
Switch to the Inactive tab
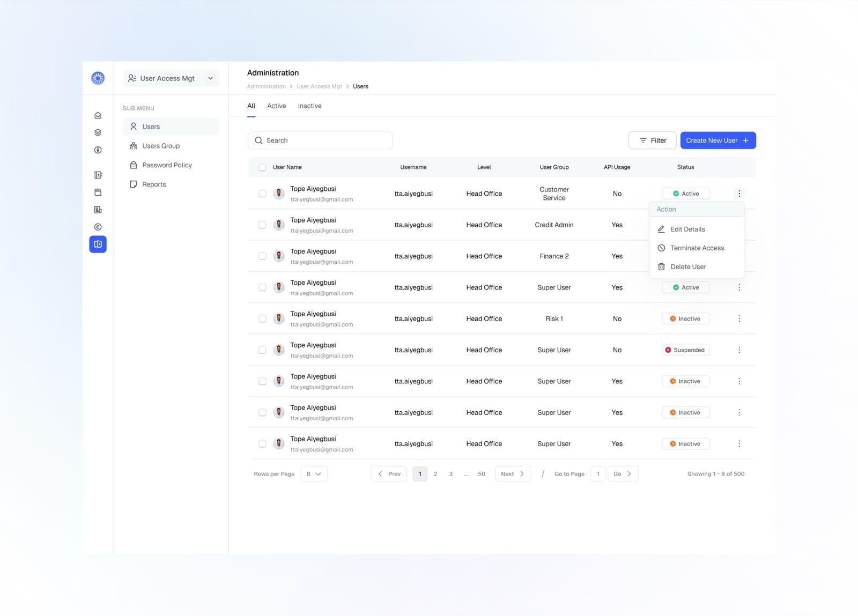[x=309, y=106]
